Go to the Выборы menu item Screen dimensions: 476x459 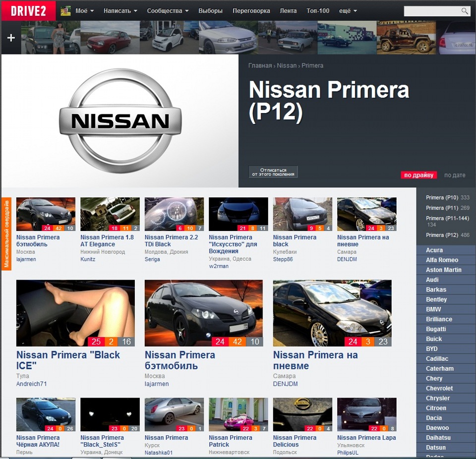210,10
